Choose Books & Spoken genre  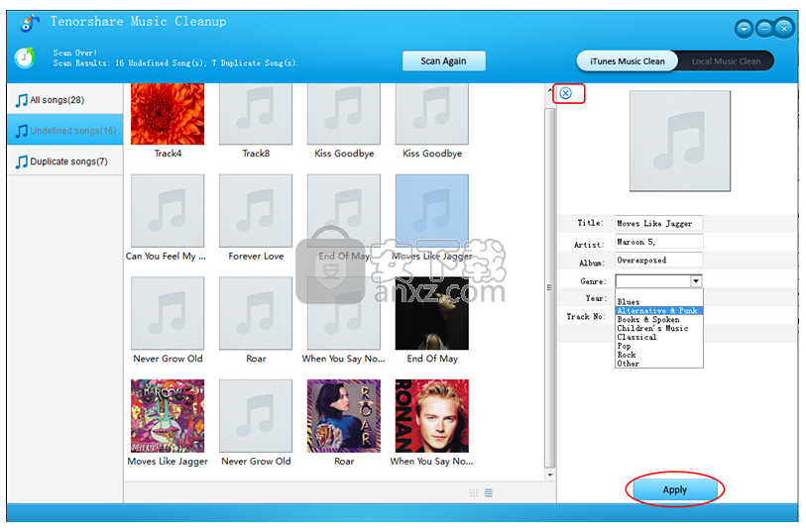659,319
